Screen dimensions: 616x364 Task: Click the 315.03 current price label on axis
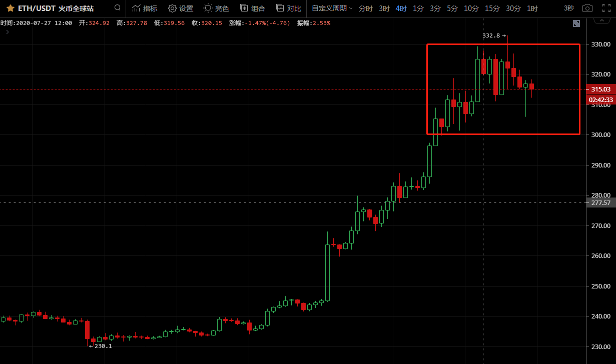[x=600, y=89]
